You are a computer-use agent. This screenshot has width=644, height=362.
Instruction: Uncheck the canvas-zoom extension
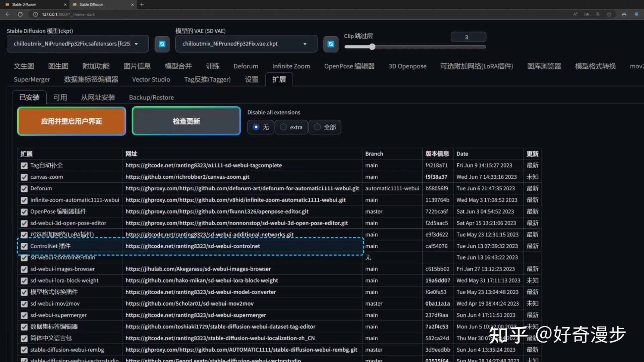click(24, 177)
